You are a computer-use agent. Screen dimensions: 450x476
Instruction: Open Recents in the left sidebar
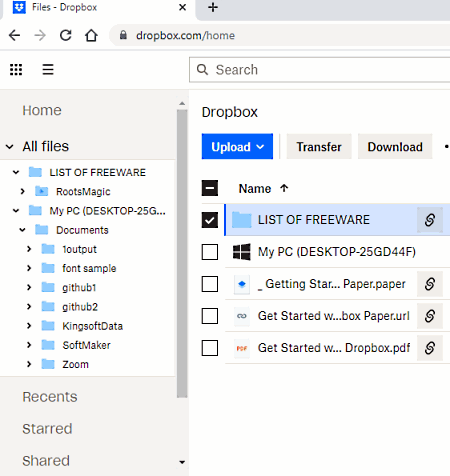(50, 397)
